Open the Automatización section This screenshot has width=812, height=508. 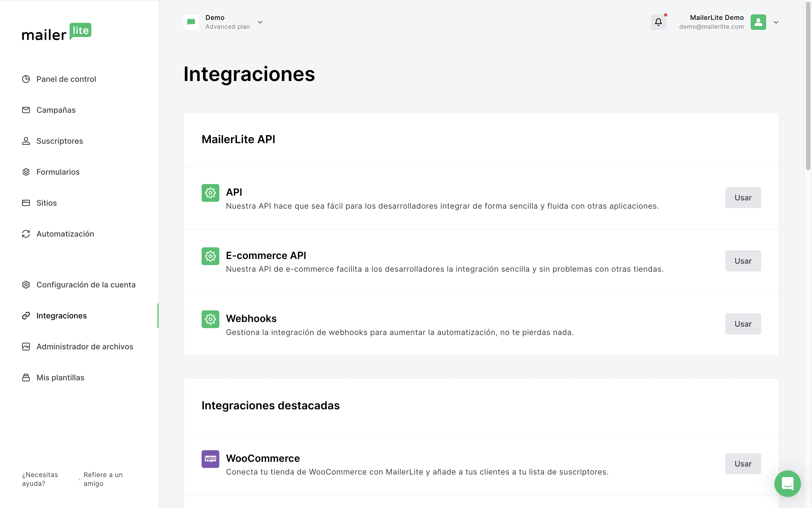65,234
